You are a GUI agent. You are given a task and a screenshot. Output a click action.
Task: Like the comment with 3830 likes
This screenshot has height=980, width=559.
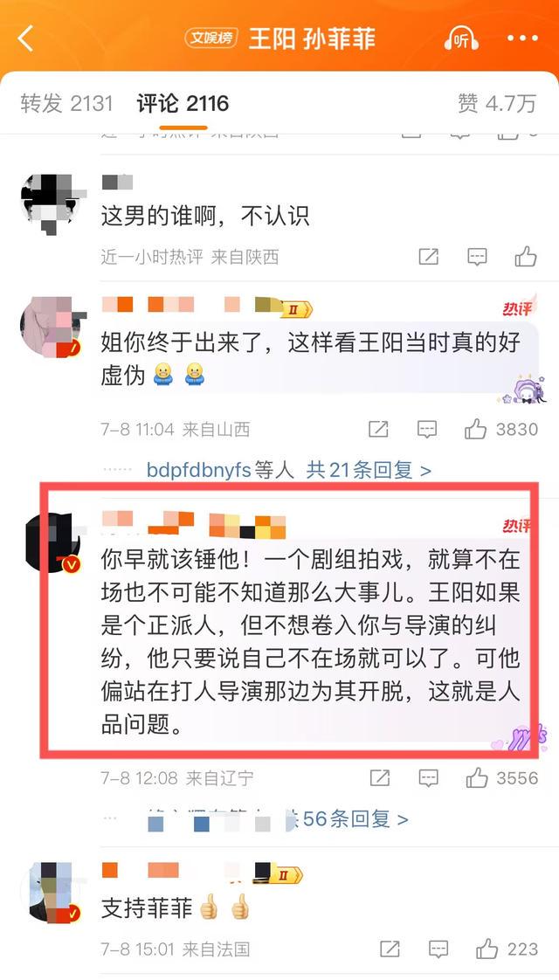click(500, 430)
